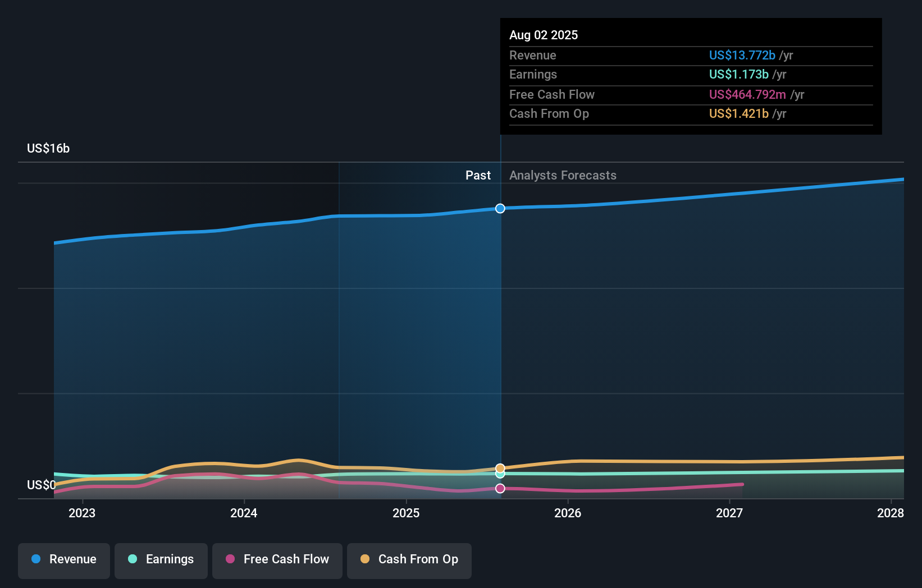Click the pink Free Cash Flow legend dot

230,559
